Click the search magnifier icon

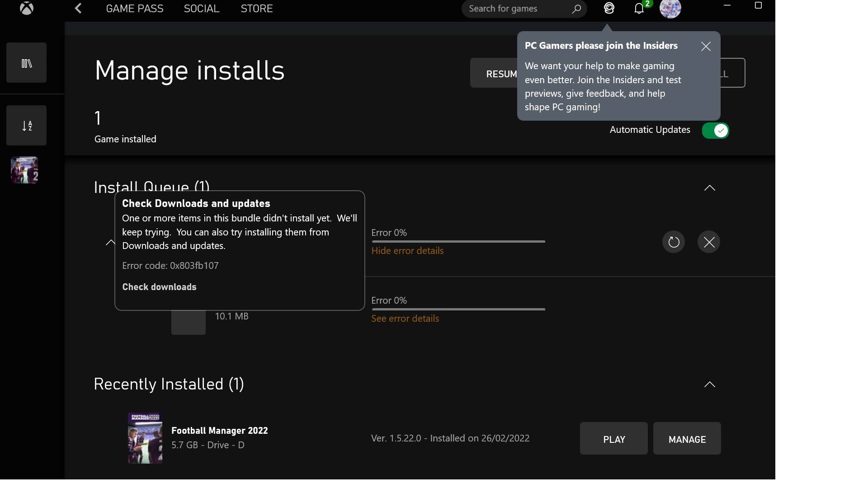[x=576, y=9]
